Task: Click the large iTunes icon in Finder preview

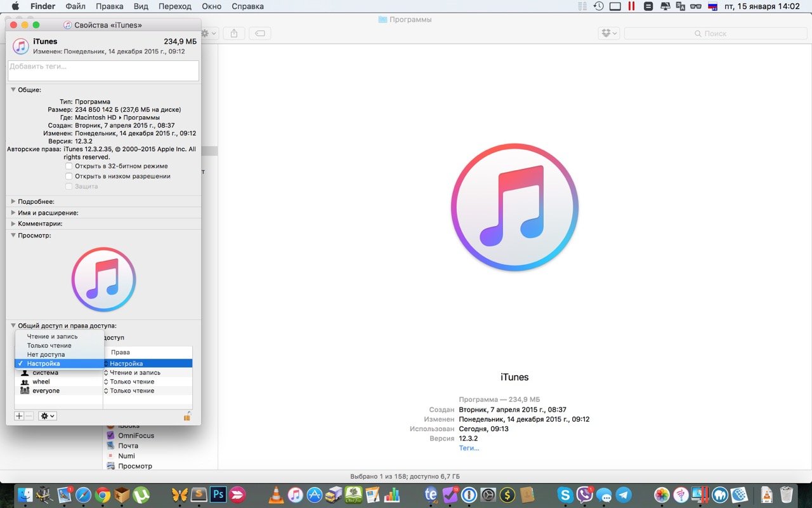Action: [514, 208]
